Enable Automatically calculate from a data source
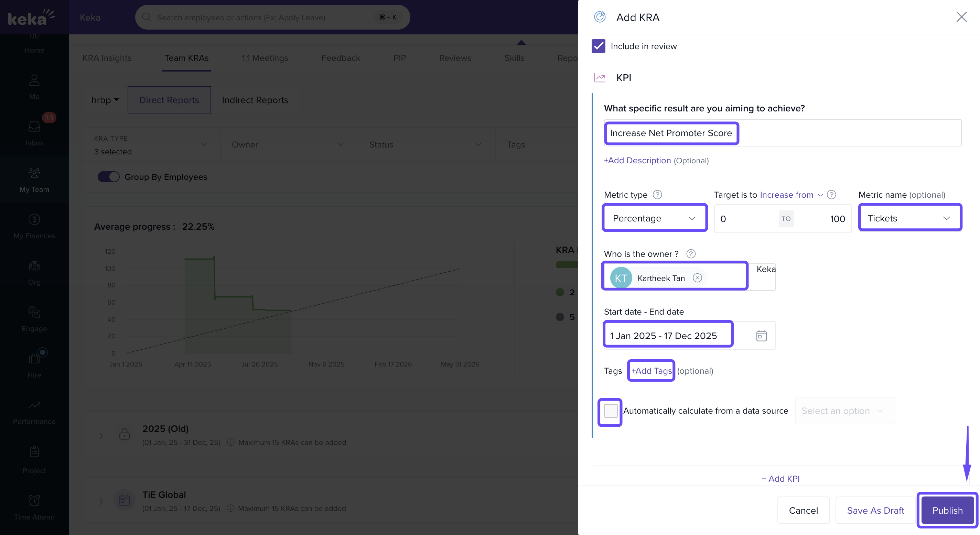The width and height of the screenshot is (980, 535). click(x=610, y=411)
